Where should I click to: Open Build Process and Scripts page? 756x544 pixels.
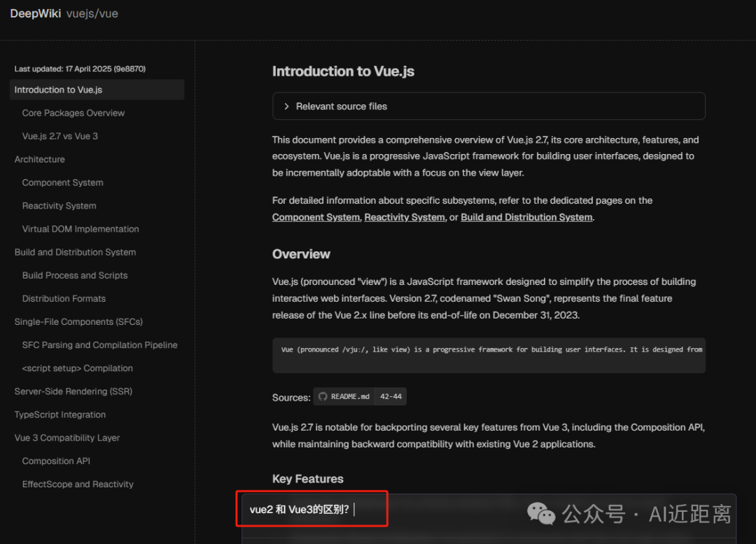point(75,275)
